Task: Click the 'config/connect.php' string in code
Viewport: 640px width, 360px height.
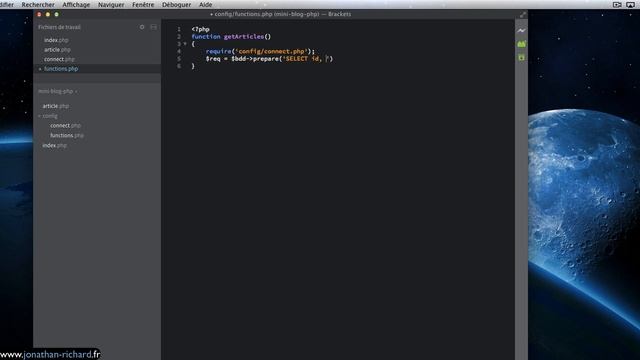Action: 271,51
